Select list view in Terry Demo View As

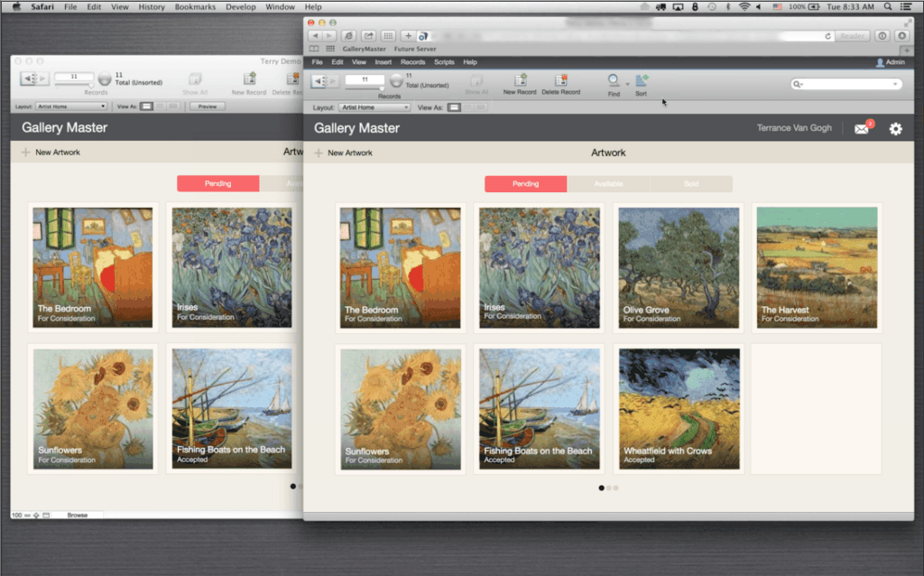[x=160, y=107]
